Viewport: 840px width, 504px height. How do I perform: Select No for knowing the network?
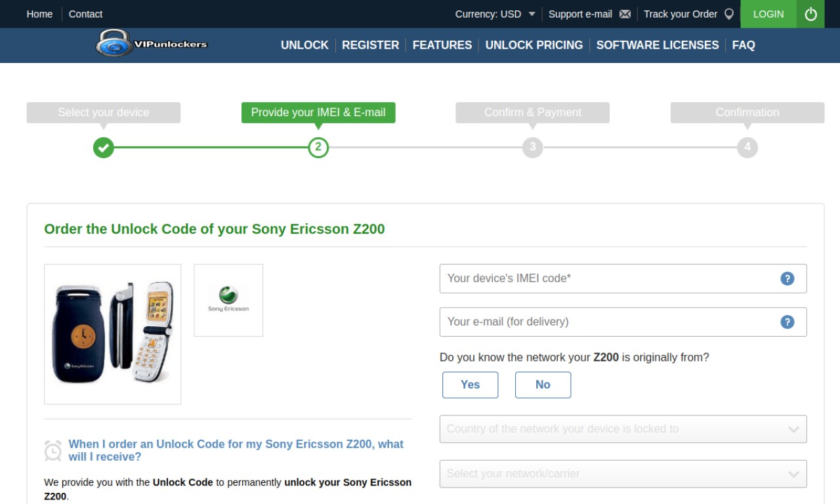tap(543, 385)
